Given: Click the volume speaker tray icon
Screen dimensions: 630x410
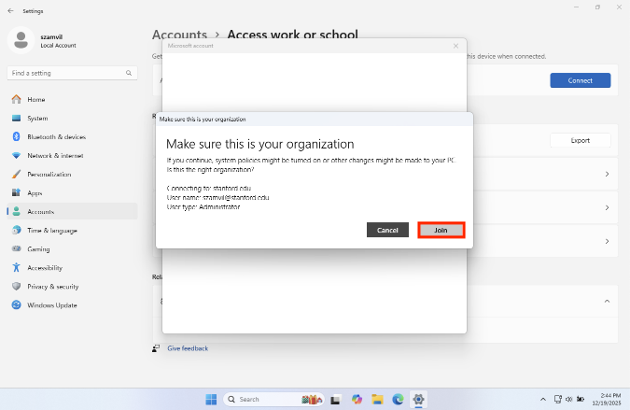Looking at the screenshot, I should (569, 399).
